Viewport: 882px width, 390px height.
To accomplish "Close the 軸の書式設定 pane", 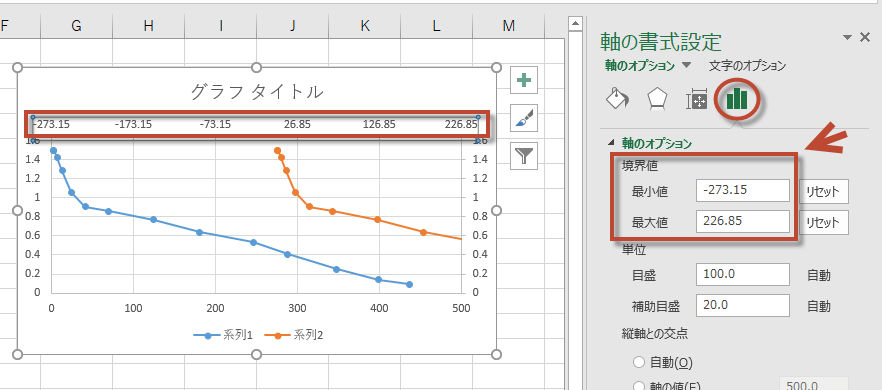I will 866,37.
